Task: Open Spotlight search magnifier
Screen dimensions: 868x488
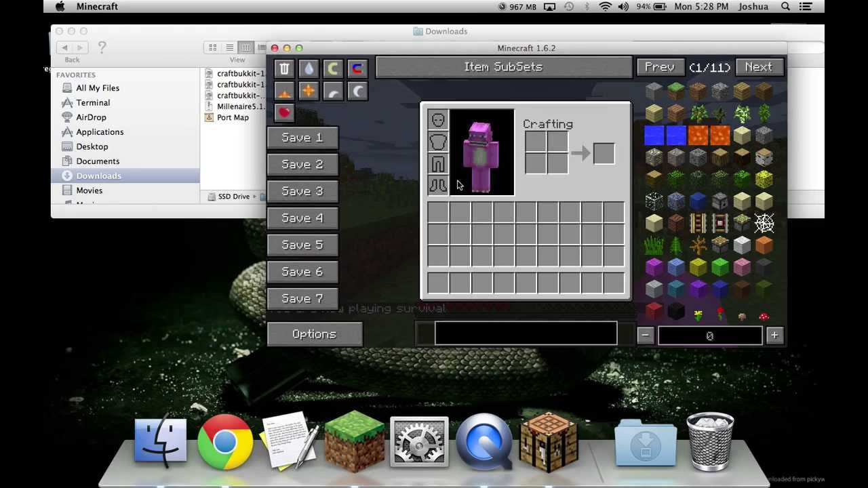Action: (x=785, y=7)
